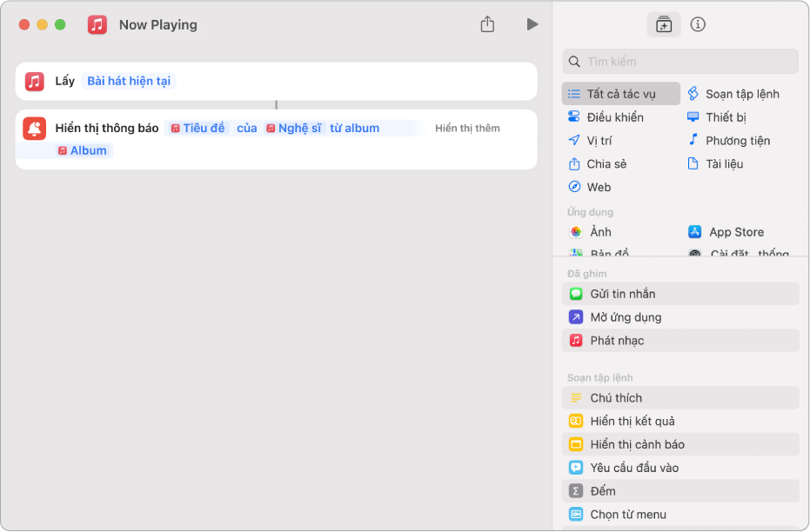Click the Soạn tập lệnh list section header
Image resolution: width=810 pixels, height=532 pixels.
[599, 378]
